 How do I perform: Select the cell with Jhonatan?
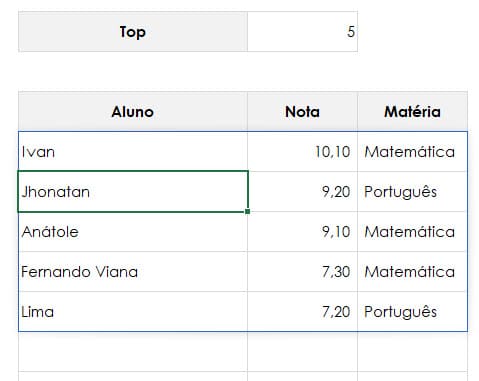(133, 192)
